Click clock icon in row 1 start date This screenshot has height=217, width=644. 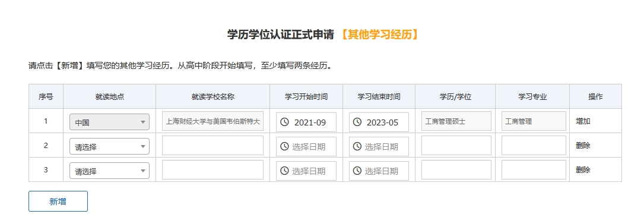point(284,122)
